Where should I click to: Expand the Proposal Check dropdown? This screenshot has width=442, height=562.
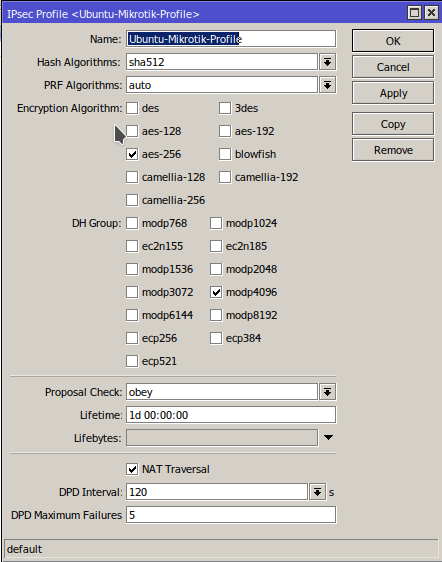[x=327, y=392]
